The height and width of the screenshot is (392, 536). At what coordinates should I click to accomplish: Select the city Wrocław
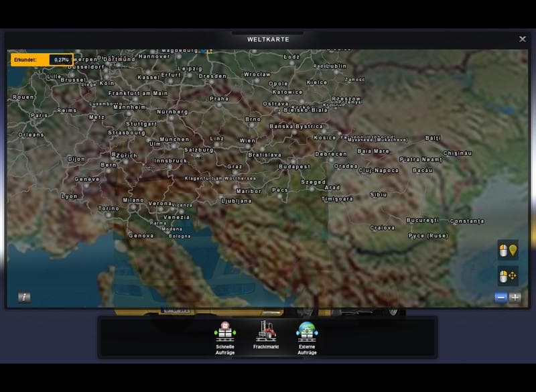coord(257,74)
